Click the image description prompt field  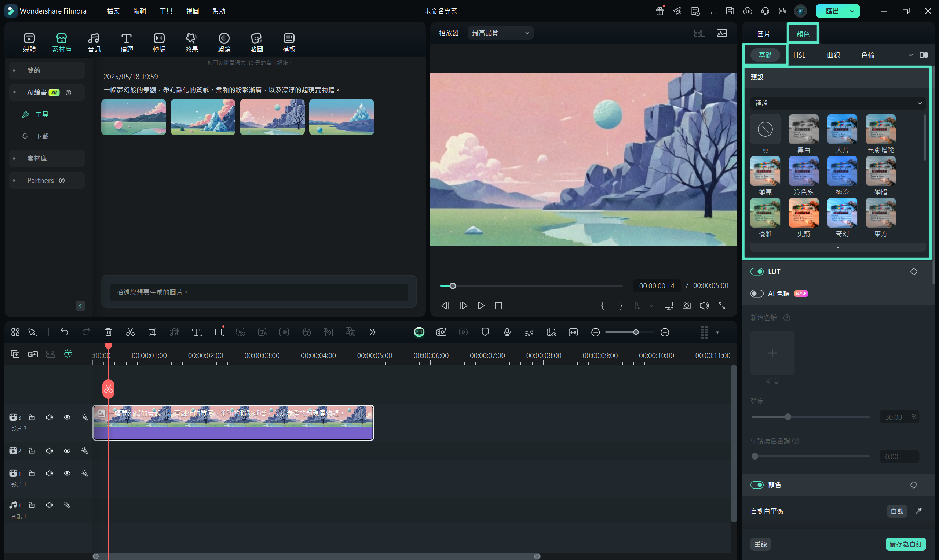click(x=259, y=292)
